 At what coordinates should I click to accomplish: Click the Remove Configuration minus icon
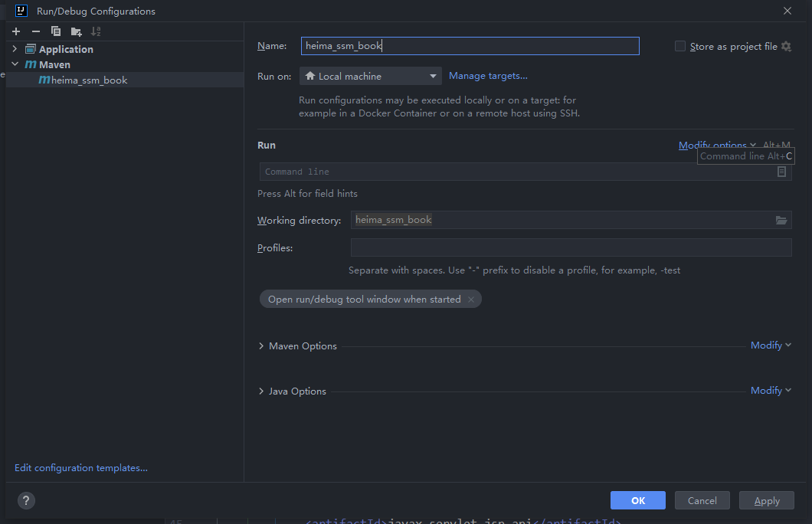(x=35, y=31)
